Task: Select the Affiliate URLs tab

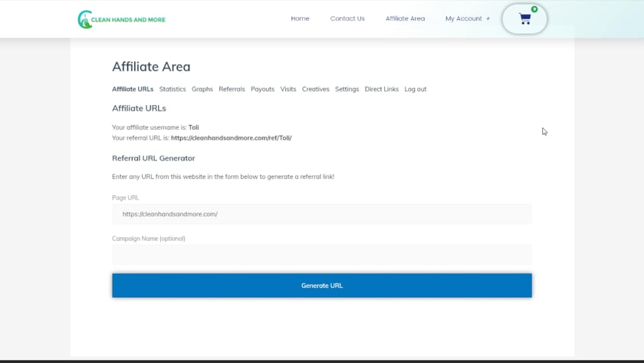Action: (x=133, y=89)
